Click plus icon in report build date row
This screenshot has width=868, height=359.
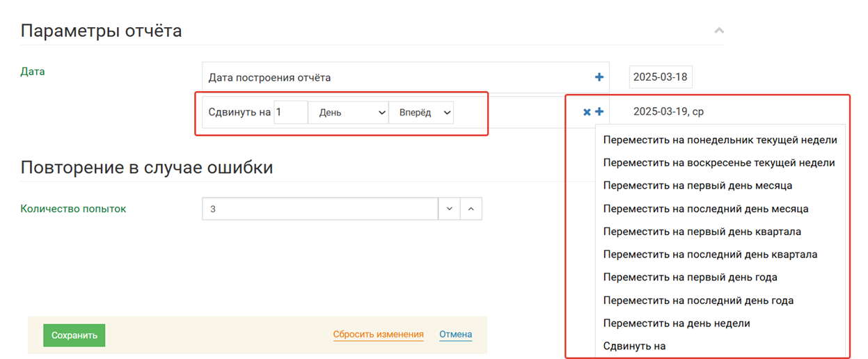click(599, 77)
